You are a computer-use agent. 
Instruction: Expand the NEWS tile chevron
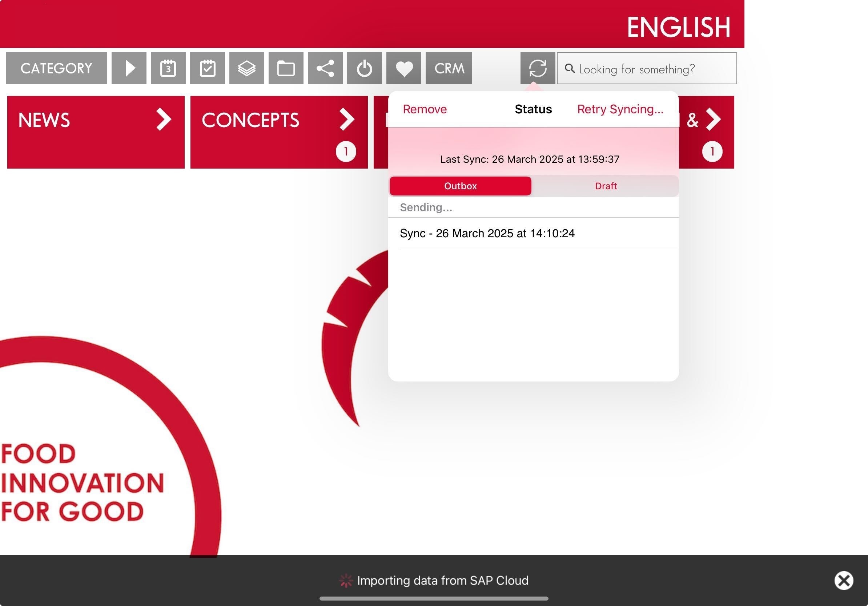[x=164, y=120]
